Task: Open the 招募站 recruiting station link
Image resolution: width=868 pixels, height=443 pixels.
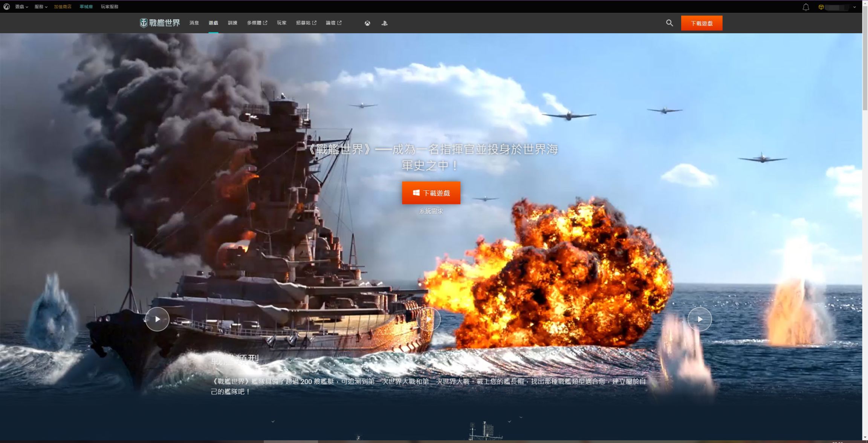Action: pyautogui.click(x=306, y=23)
